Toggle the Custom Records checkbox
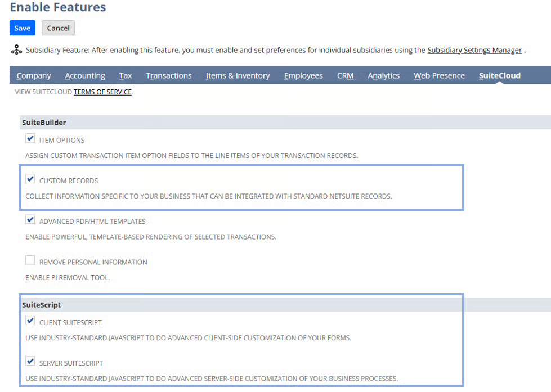This screenshot has width=551, height=392. (x=30, y=179)
